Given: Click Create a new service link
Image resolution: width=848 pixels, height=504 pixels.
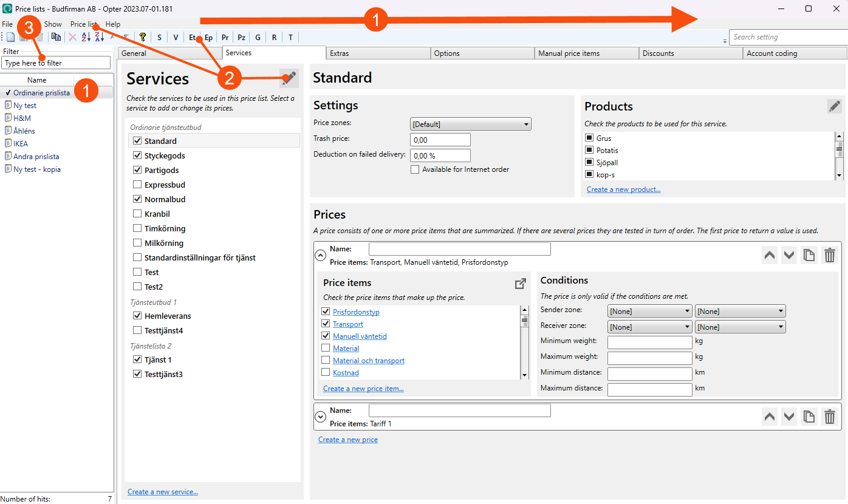Looking at the screenshot, I should pyautogui.click(x=163, y=491).
